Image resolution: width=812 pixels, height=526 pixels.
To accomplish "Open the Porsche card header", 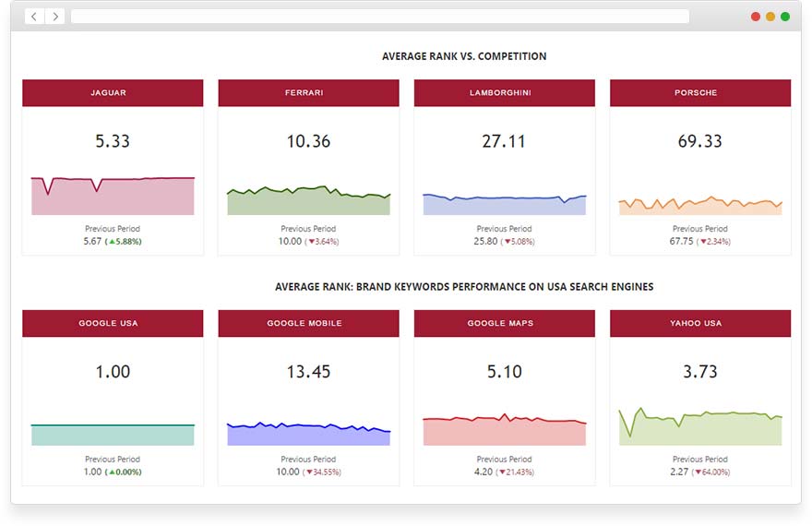I will [700, 93].
